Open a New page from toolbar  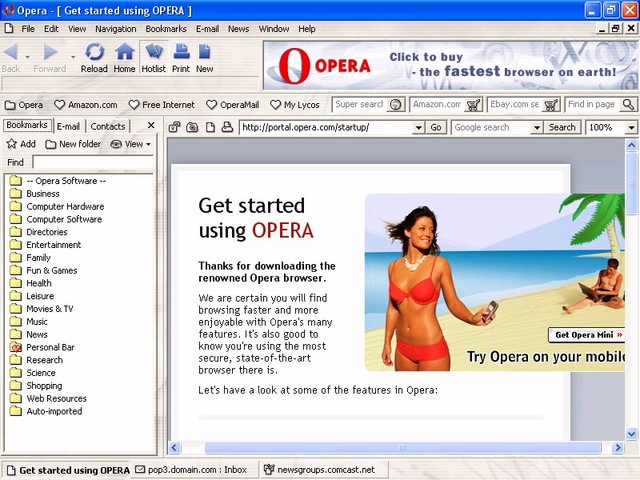click(204, 57)
